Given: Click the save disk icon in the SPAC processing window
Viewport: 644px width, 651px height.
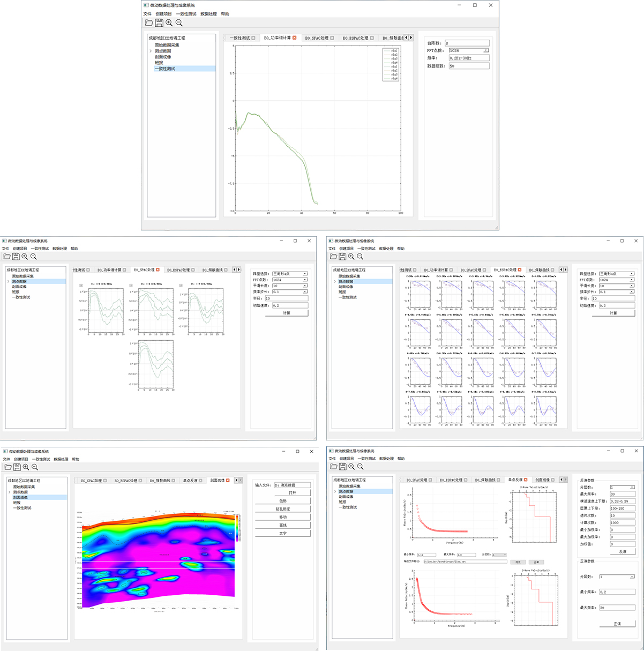Looking at the screenshot, I should pyautogui.click(x=16, y=257).
